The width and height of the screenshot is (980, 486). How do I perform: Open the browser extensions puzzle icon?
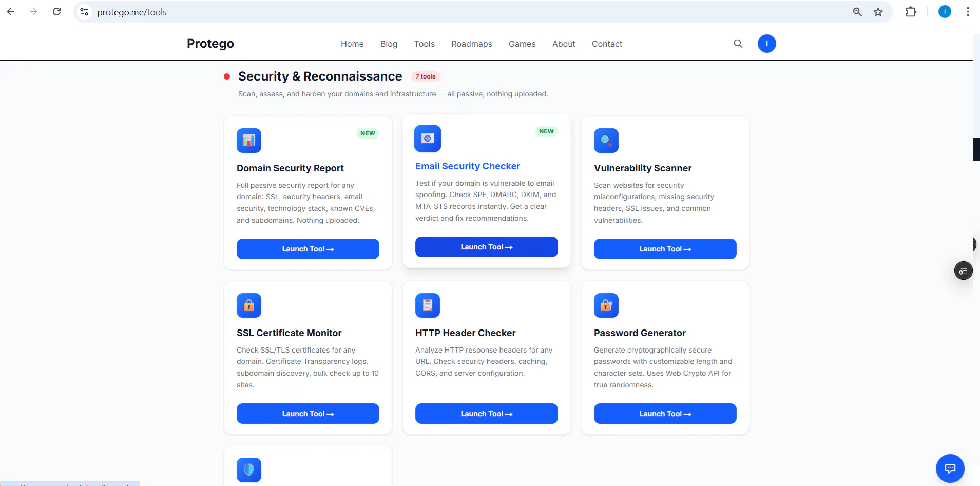pyautogui.click(x=911, y=12)
